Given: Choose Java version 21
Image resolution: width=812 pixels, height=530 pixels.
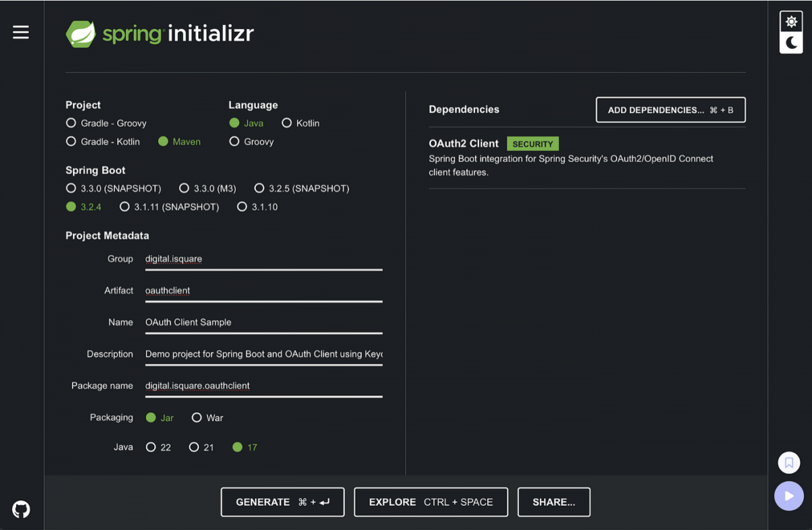Looking at the screenshot, I should 194,447.
